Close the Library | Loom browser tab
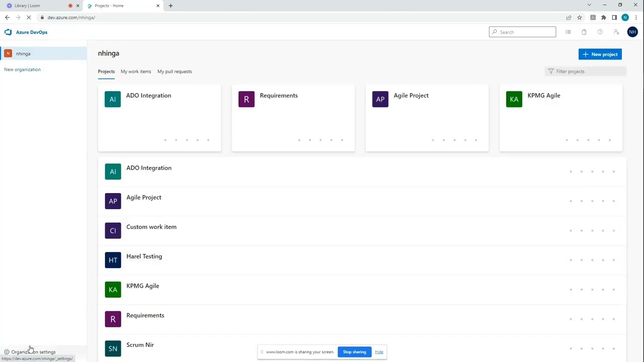The height and width of the screenshot is (362, 644). pyautogui.click(x=77, y=6)
